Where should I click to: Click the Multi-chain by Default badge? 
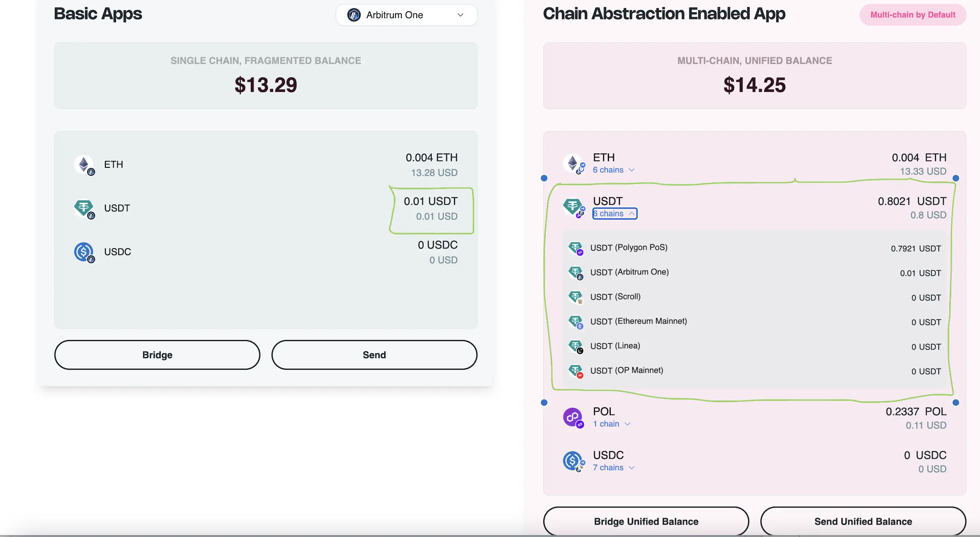[913, 15]
